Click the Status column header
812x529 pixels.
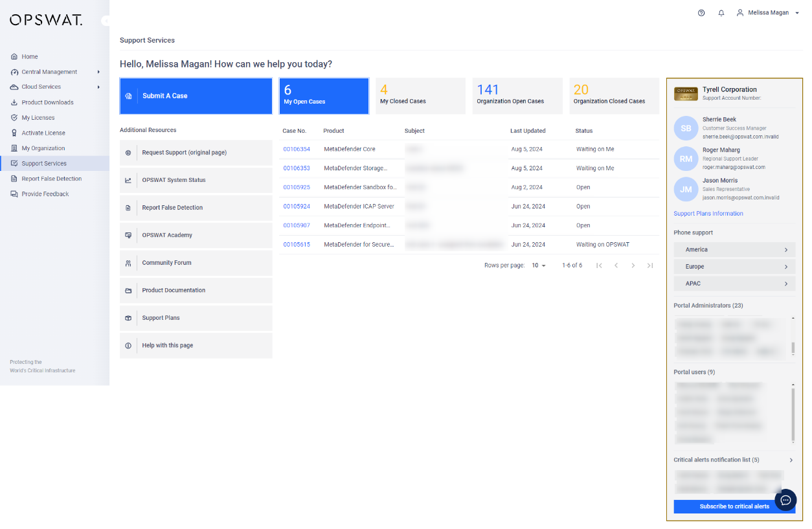(584, 131)
